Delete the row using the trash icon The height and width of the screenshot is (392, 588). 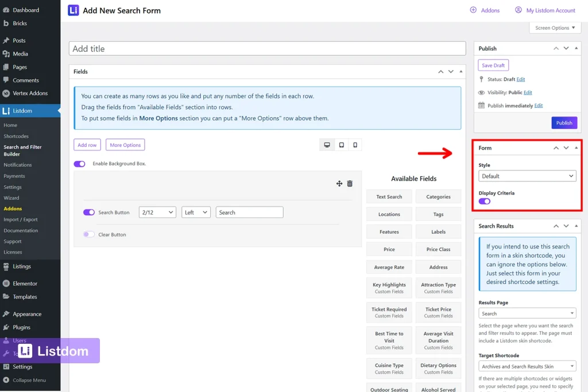click(351, 183)
